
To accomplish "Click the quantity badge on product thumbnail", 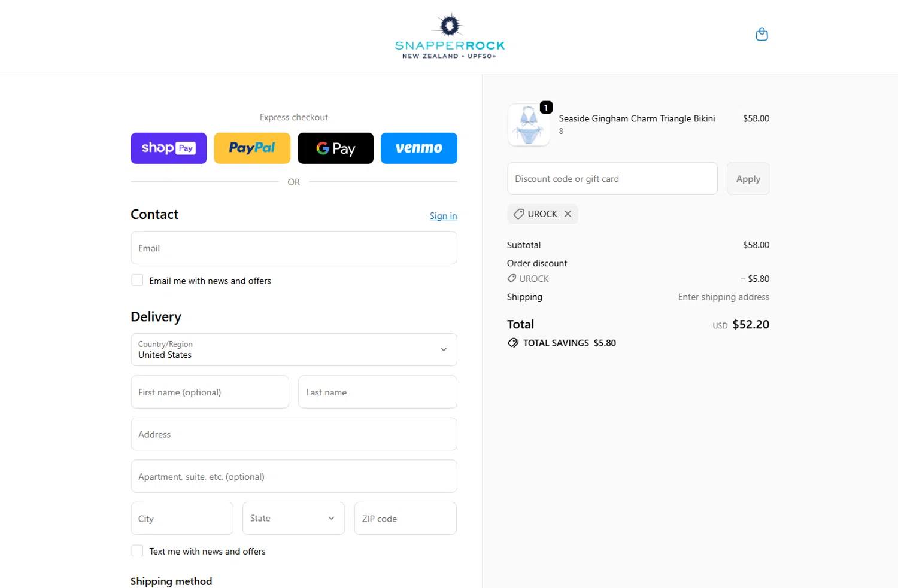I will (x=546, y=107).
